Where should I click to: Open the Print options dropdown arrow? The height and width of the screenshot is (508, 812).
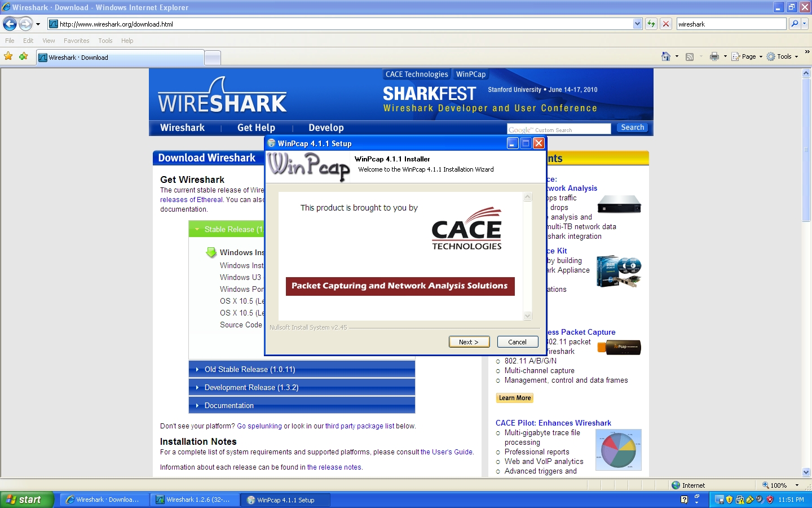click(x=725, y=56)
